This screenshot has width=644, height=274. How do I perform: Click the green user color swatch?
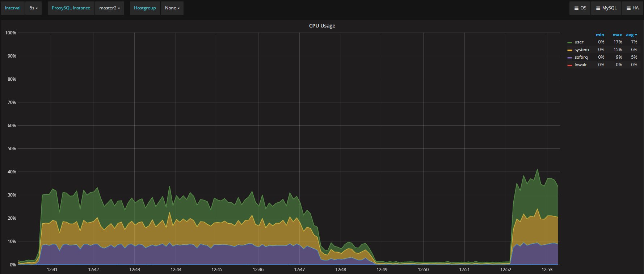[x=570, y=42]
